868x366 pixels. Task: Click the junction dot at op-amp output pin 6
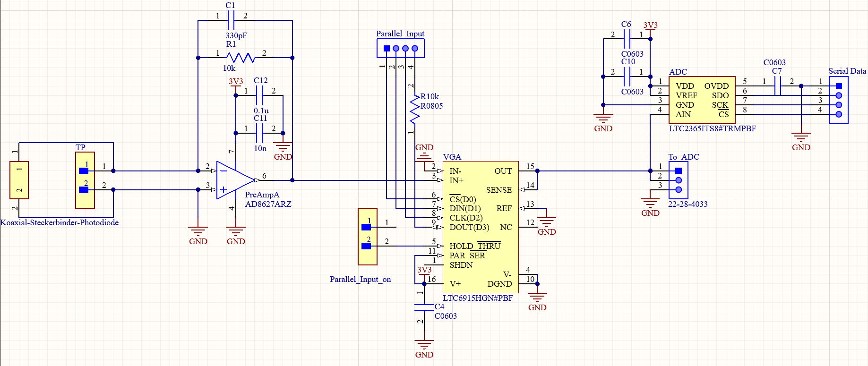click(x=292, y=180)
